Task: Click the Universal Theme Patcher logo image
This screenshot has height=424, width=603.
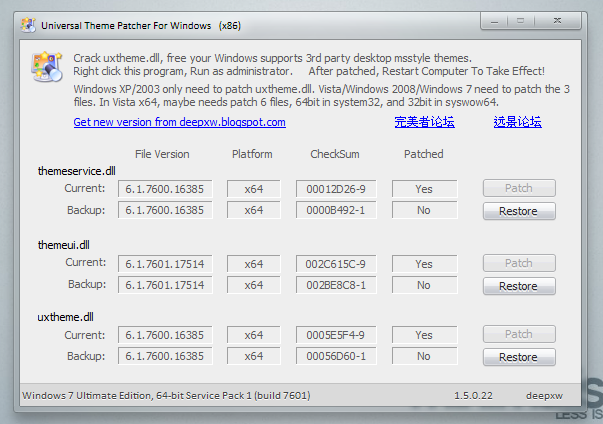Action: click(47, 67)
